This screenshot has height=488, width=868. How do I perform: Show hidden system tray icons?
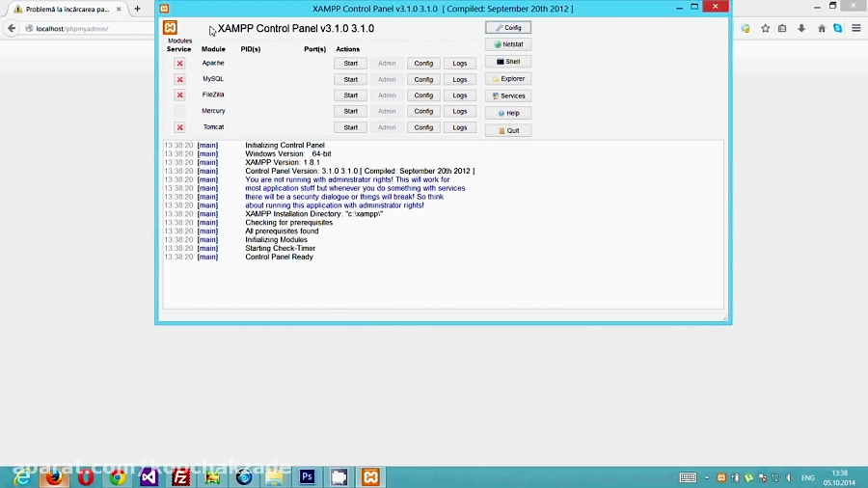pyautogui.click(x=707, y=477)
